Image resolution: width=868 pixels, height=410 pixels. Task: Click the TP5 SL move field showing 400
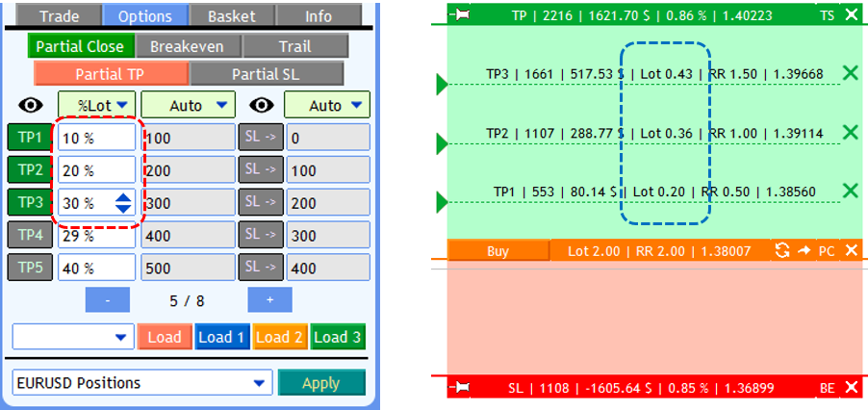pyautogui.click(x=328, y=268)
